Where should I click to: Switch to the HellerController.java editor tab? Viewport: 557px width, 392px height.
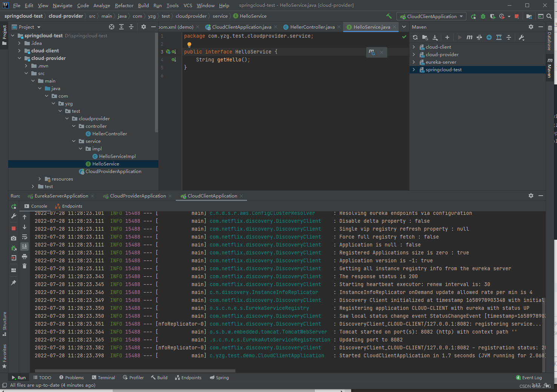(x=312, y=27)
